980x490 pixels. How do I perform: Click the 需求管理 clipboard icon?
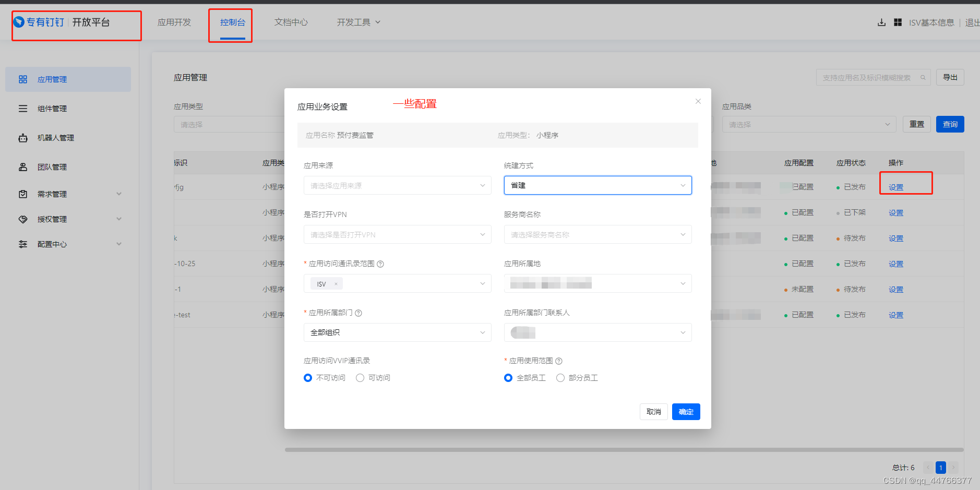(23, 194)
